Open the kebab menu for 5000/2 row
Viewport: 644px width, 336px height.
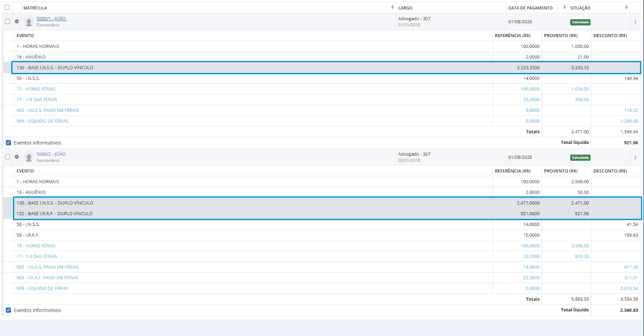pyautogui.click(x=635, y=157)
